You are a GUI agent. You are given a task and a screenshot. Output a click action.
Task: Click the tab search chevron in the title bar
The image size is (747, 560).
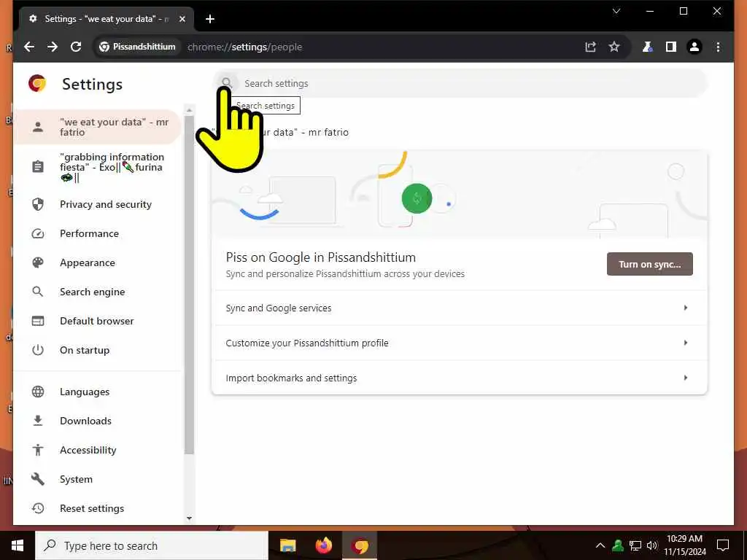(616, 11)
